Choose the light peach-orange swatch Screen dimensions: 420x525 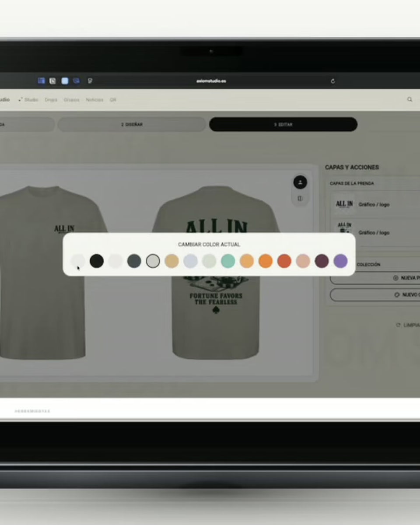click(x=247, y=261)
